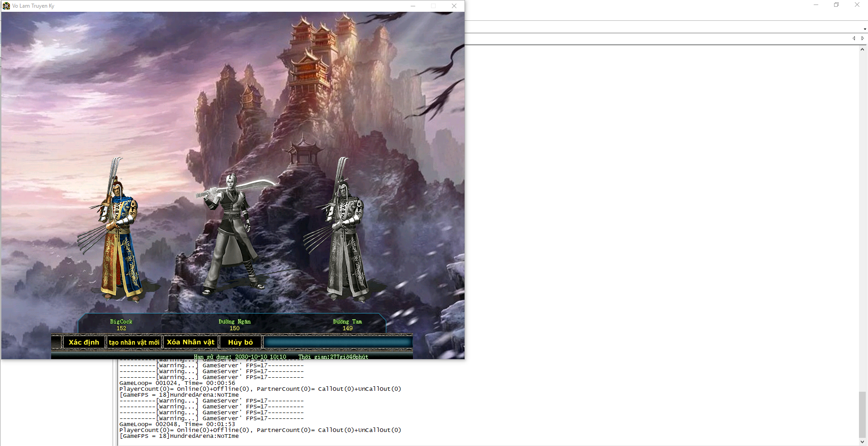Select the character BigCock
The height and width of the screenshot is (446, 868).
121,322
